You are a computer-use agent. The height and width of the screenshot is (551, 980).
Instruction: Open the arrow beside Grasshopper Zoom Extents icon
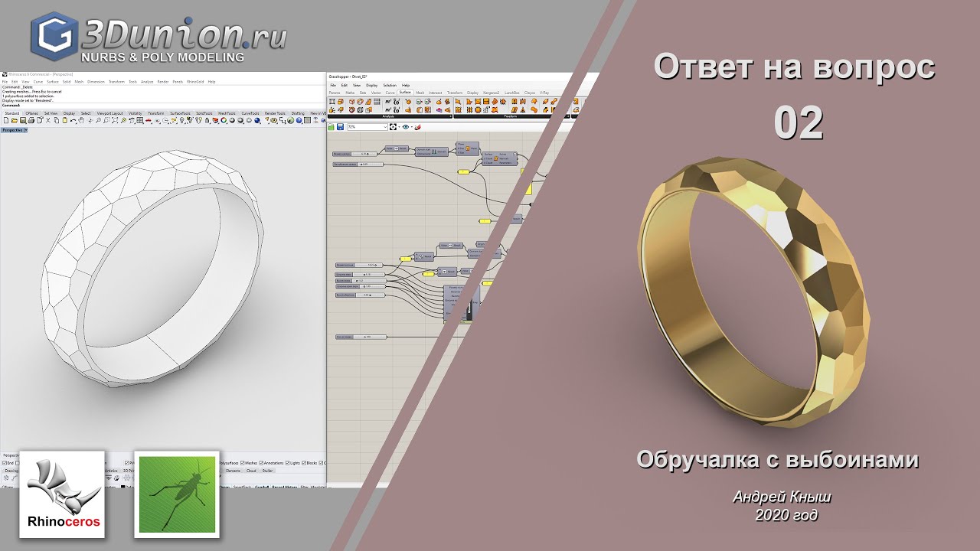click(399, 126)
